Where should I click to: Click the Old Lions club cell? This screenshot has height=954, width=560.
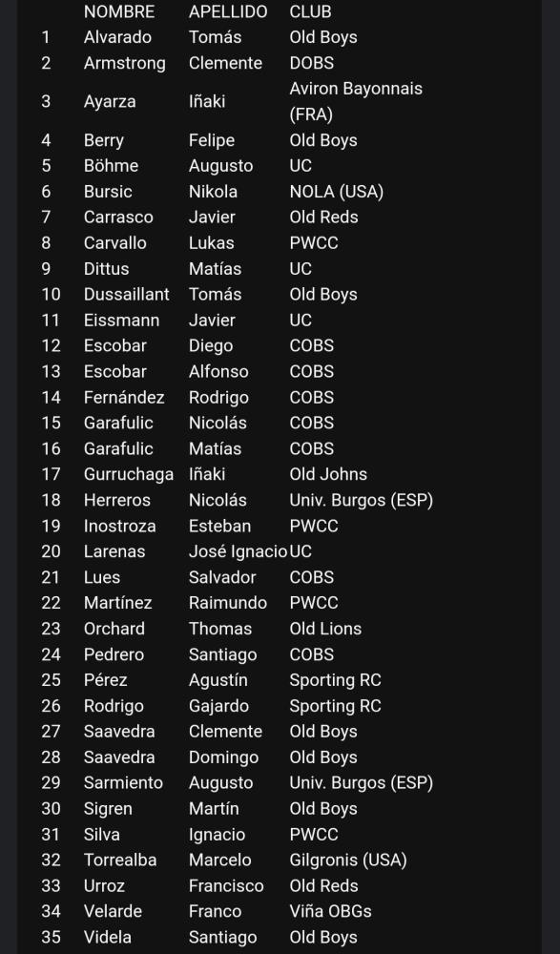coord(325,629)
